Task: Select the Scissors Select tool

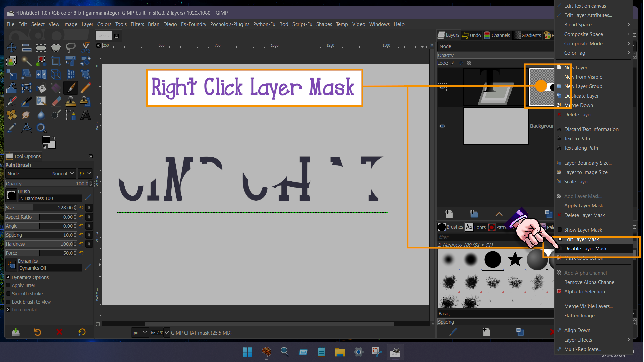Action: (x=86, y=48)
